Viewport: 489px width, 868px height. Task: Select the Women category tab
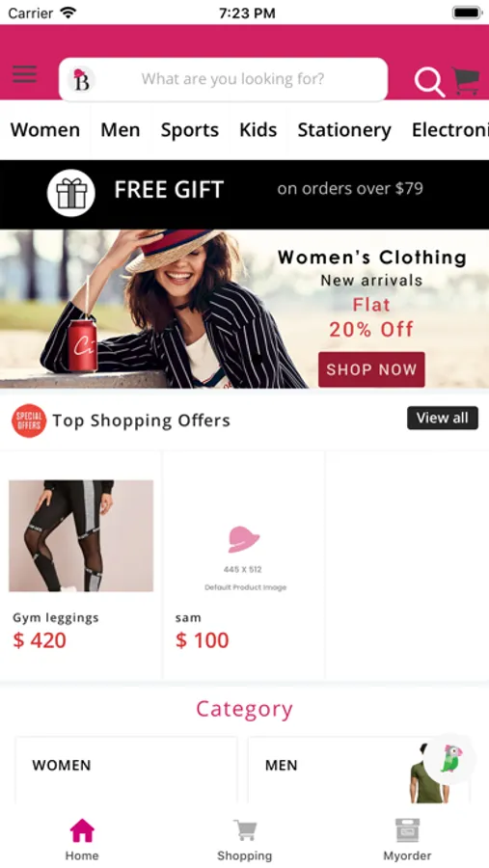(x=45, y=130)
